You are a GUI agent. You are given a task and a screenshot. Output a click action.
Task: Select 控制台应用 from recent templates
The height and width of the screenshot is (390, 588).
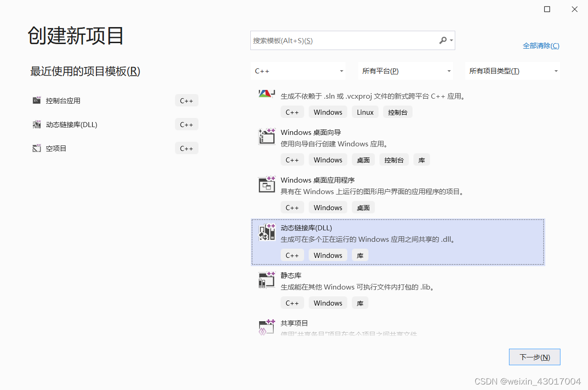click(63, 100)
